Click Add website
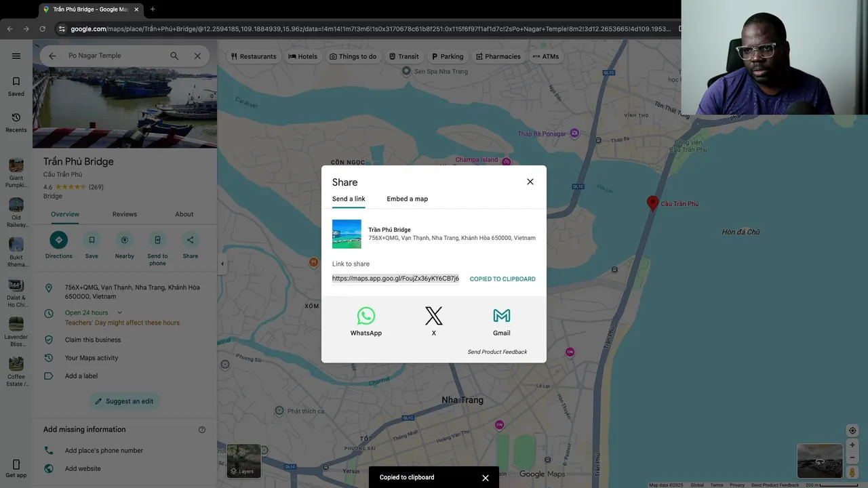Screen dimensions: 868x488 point(83,468)
